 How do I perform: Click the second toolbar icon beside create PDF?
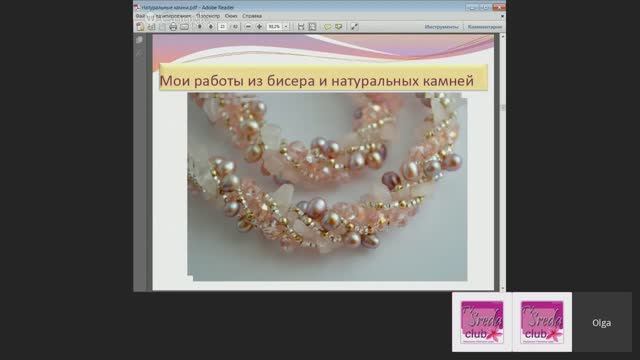coord(151,27)
